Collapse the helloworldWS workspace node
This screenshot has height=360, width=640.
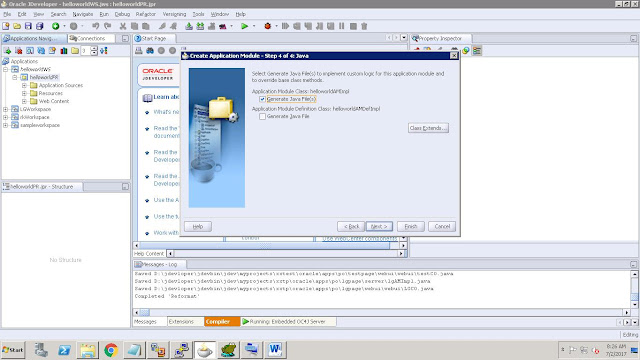point(6,69)
